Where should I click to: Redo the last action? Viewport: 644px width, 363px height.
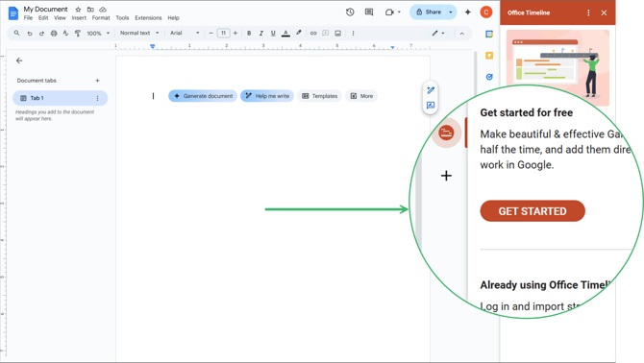coord(41,34)
